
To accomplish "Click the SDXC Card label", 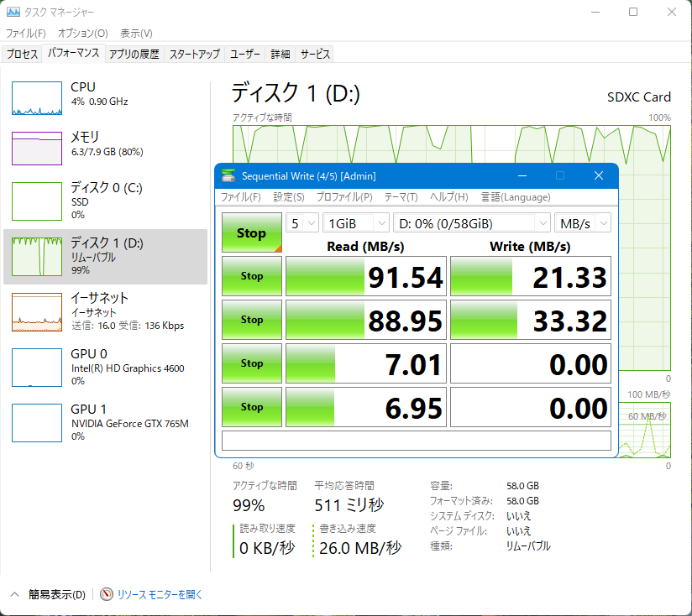I will (638, 97).
